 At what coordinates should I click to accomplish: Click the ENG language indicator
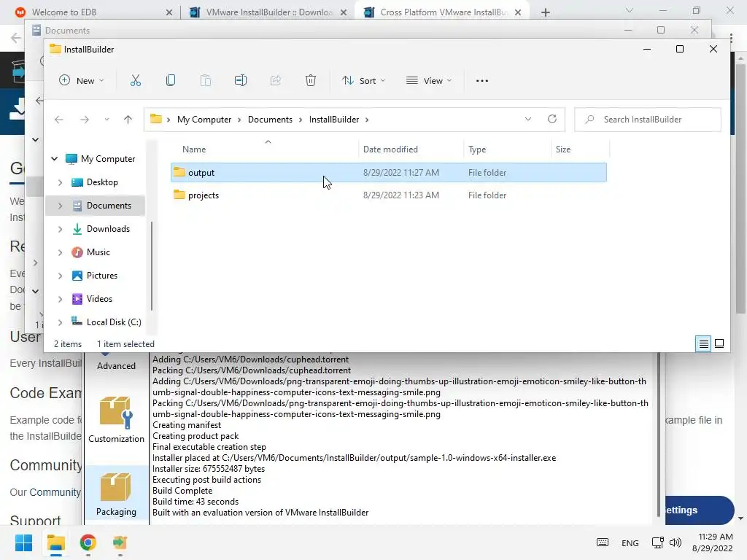point(630,542)
